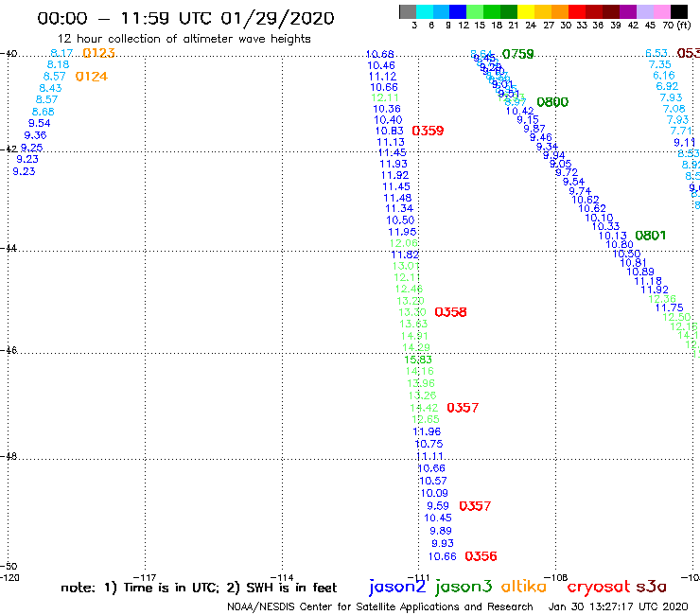Viewport: 700px width, 615px height.
Task: Click the wave height value 10.75
Action: tap(429, 444)
